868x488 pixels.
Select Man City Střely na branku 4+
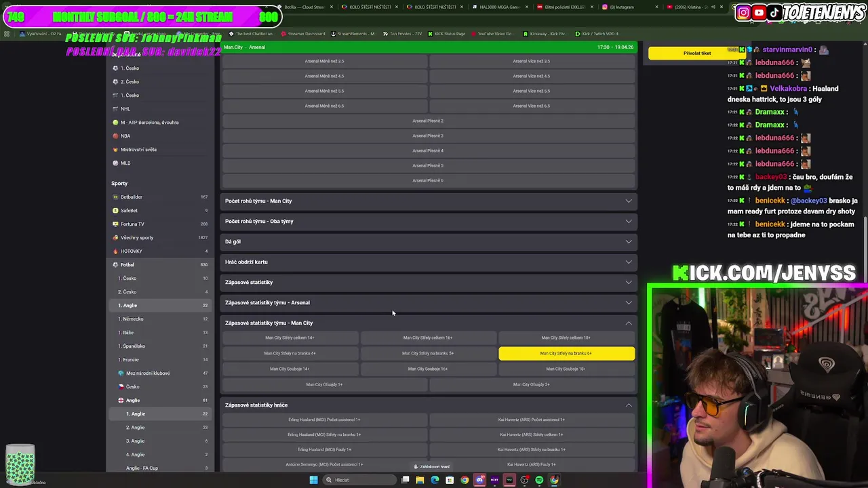[290, 353]
